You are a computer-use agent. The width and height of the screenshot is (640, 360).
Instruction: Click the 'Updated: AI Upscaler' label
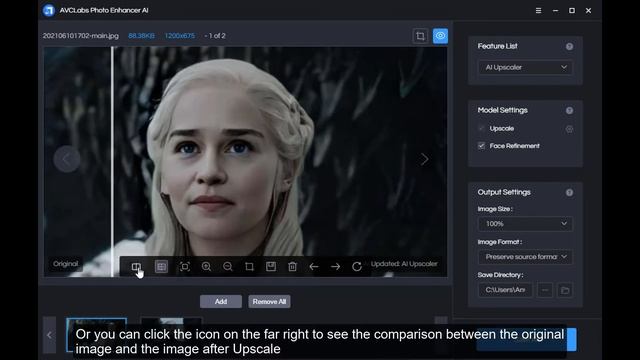404,264
